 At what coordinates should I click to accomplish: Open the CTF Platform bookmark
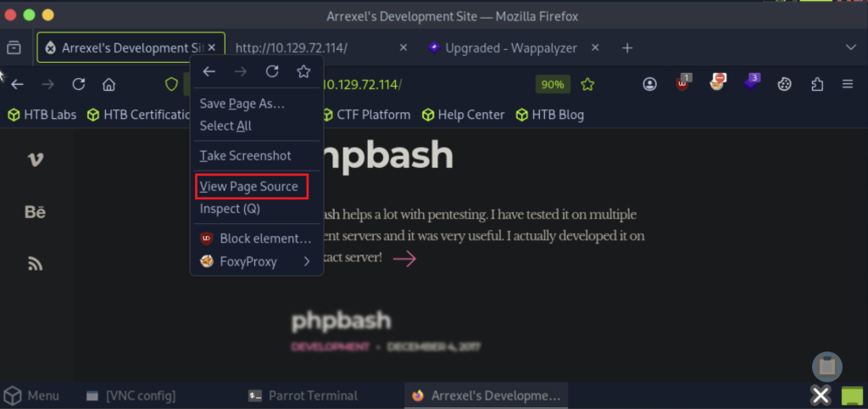(x=366, y=115)
